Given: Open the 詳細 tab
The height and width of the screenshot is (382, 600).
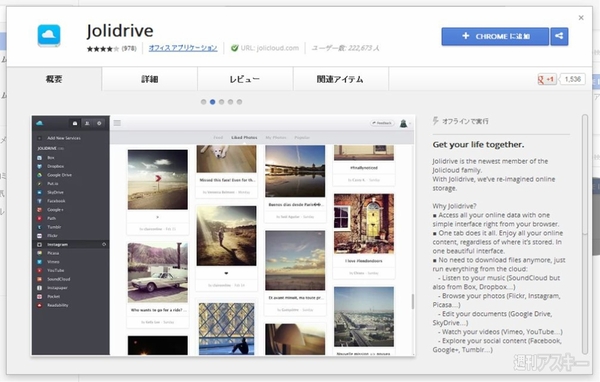Looking at the screenshot, I should coord(150,79).
